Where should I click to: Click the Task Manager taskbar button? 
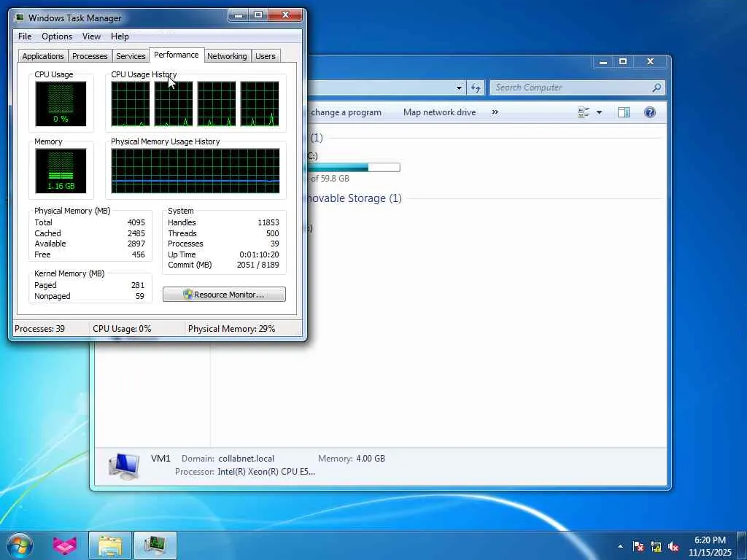point(155,545)
